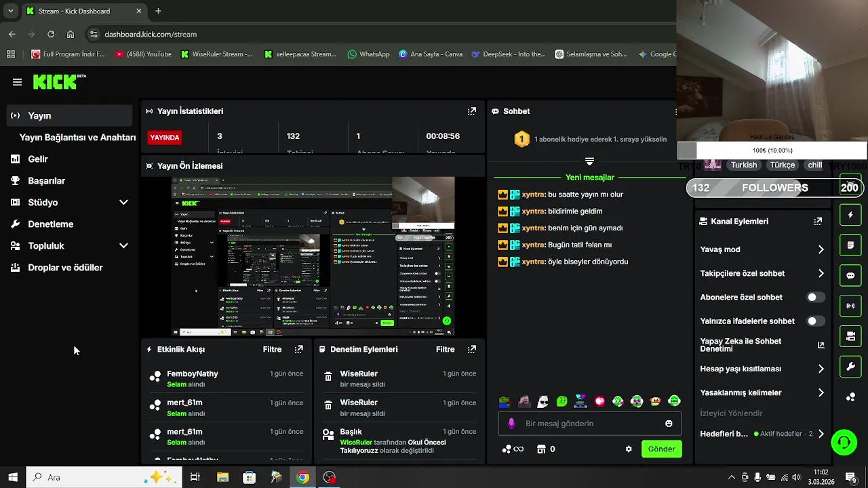Click the points icon with infinity symbol
Screen dimensions: 868x488
click(512, 449)
